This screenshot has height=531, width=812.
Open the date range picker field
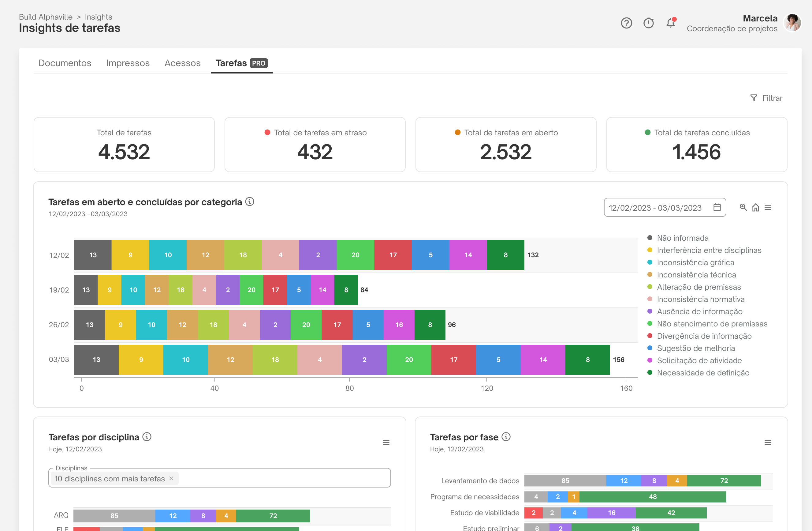click(665, 208)
